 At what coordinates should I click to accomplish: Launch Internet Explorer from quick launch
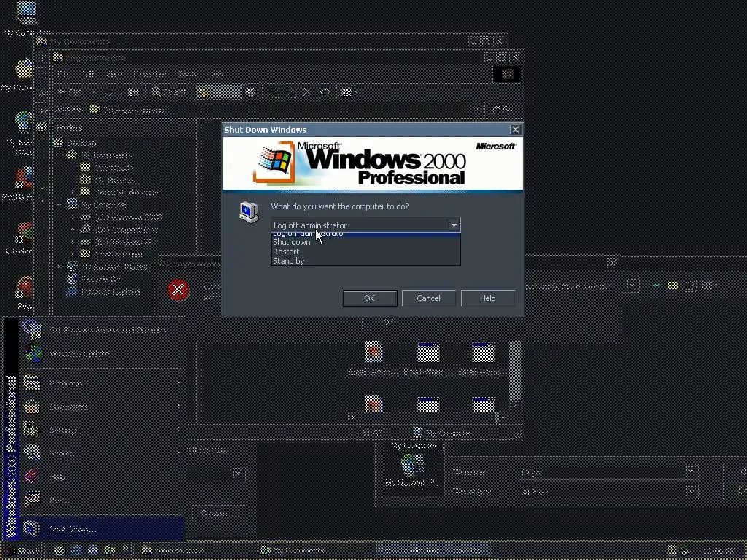click(x=76, y=551)
